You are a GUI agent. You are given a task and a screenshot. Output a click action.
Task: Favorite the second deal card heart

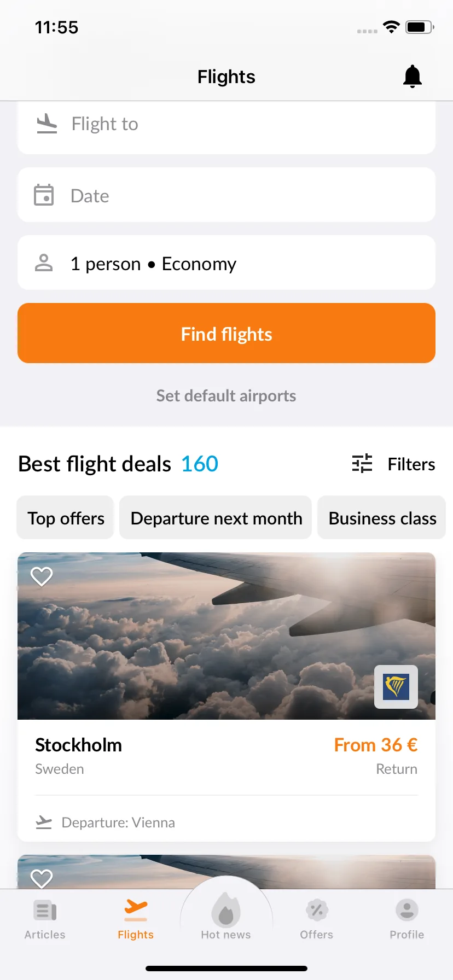click(x=42, y=878)
